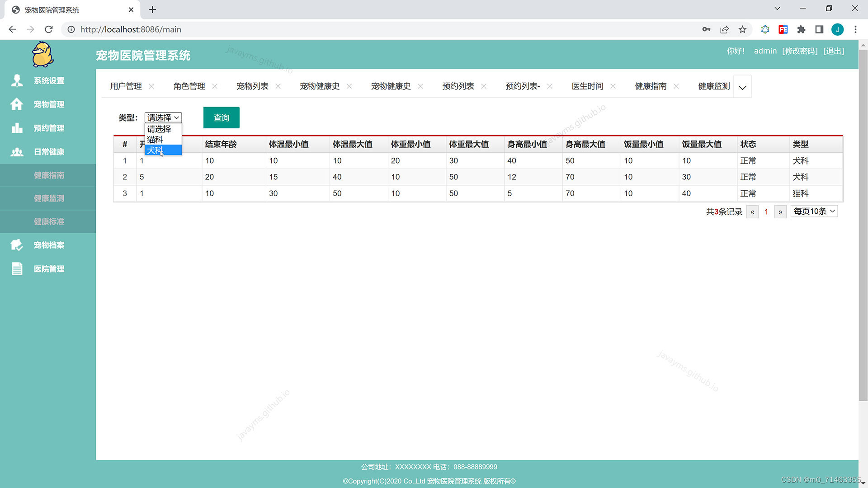Choose 猫科 from the open dropdown
This screenshot has height=488, width=868.
(155, 140)
